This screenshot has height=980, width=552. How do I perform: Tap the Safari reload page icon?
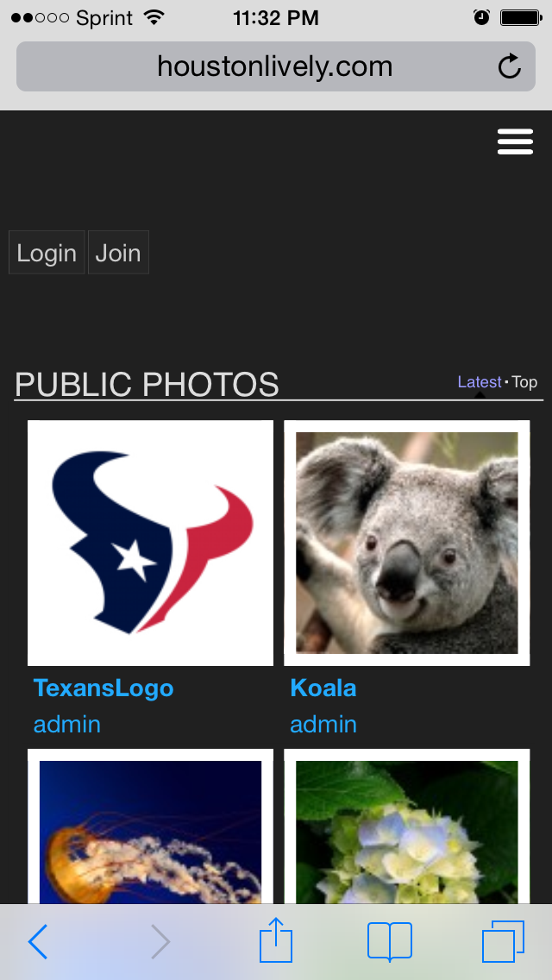[x=510, y=66]
